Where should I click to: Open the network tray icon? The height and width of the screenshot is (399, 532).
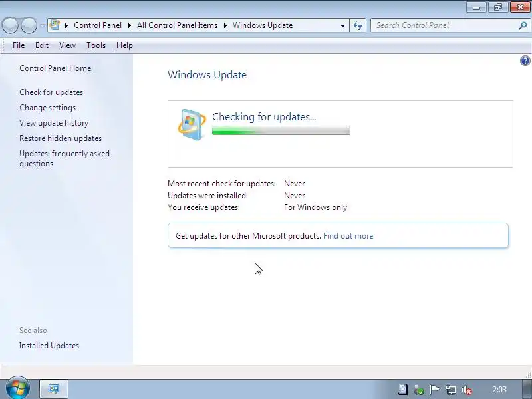[x=451, y=390]
